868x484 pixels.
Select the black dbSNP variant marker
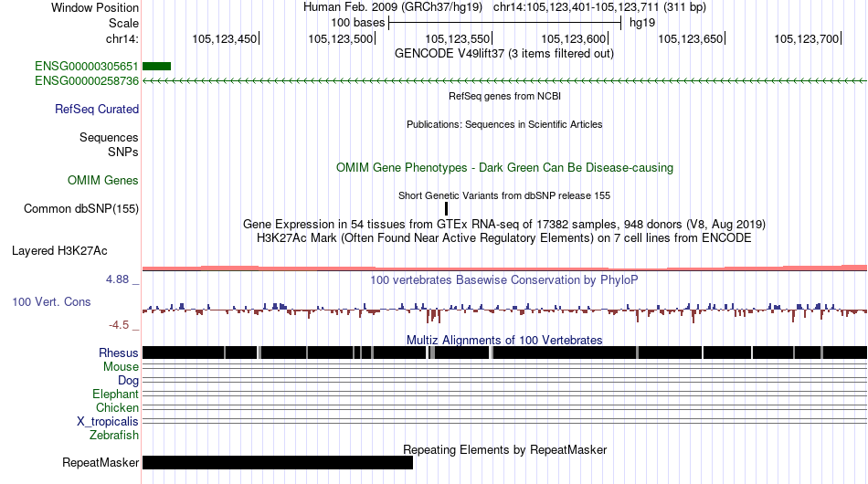tap(446, 208)
